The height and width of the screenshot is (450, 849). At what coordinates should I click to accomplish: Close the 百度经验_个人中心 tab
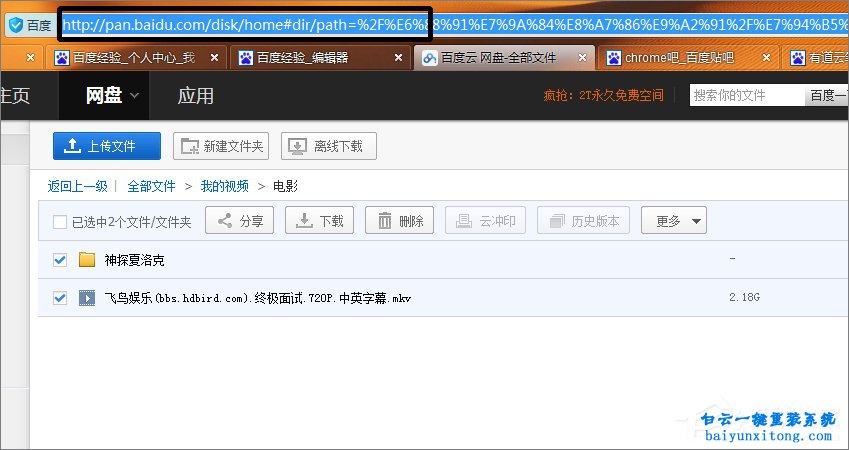pos(214,57)
